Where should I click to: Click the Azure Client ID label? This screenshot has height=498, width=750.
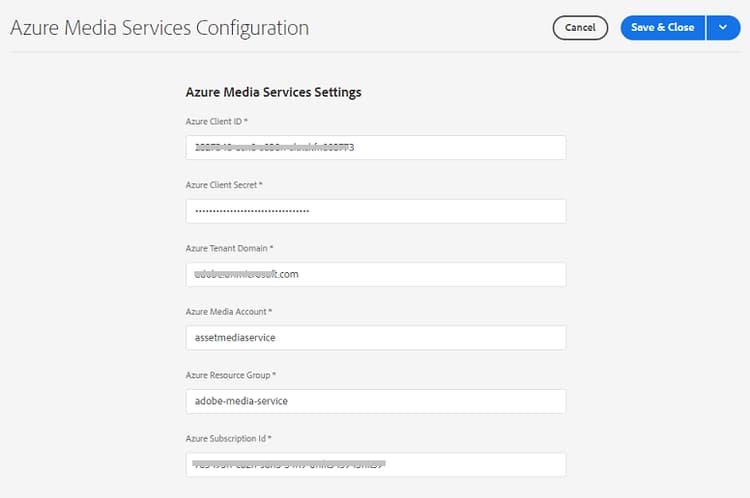[216, 121]
